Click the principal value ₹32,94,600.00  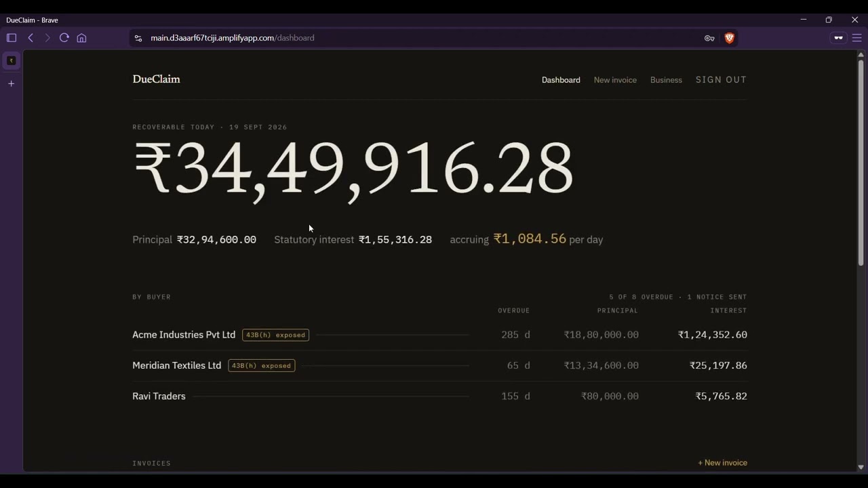[x=216, y=239]
